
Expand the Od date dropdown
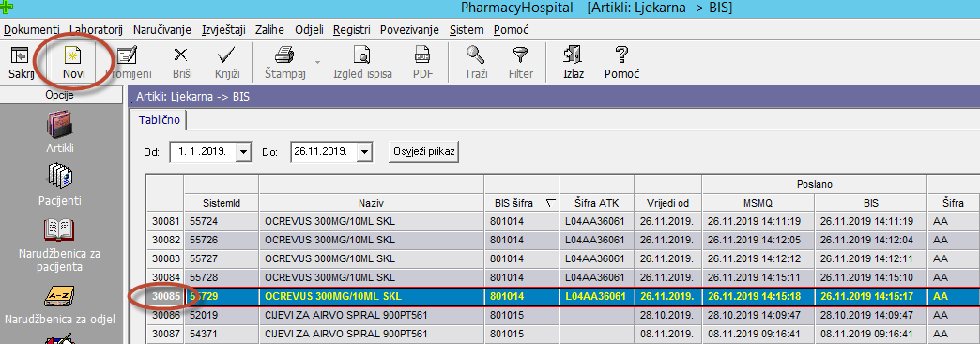point(244,151)
